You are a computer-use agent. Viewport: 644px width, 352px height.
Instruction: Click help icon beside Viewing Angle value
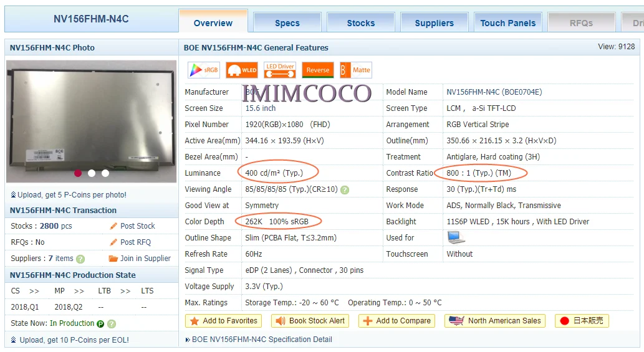pyautogui.click(x=345, y=190)
